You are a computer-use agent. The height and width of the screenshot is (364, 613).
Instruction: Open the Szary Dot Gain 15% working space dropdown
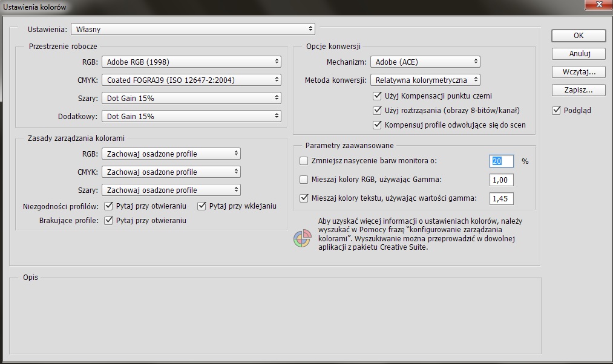tap(191, 98)
